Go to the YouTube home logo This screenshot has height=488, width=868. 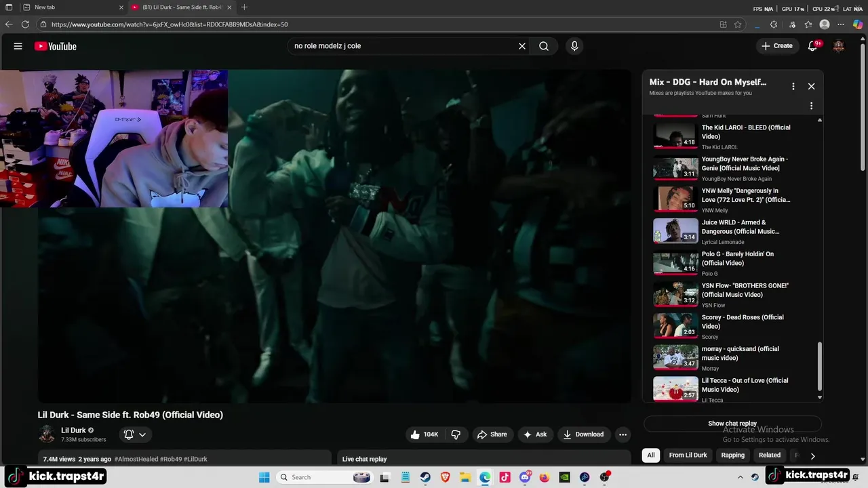pos(56,46)
